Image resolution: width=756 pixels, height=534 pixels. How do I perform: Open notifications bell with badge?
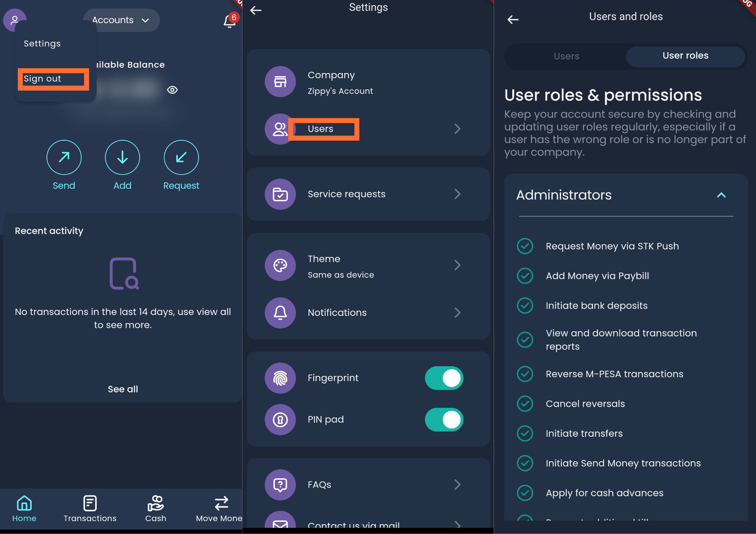(x=230, y=21)
